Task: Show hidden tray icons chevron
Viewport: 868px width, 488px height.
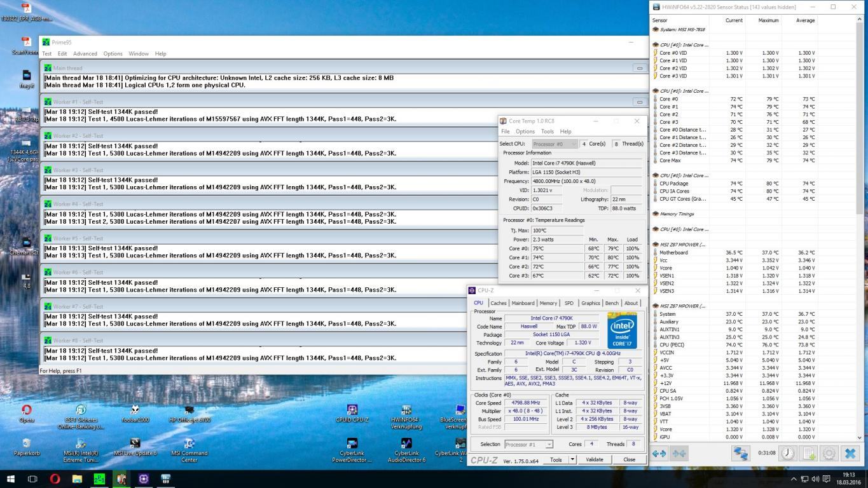Action: pyautogui.click(x=793, y=478)
